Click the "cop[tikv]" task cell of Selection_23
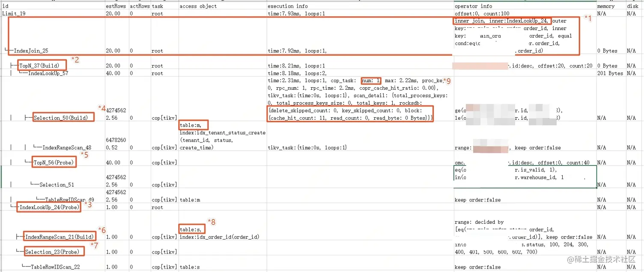The height and width of the screenshot is (272, 644). click(164, 248)
